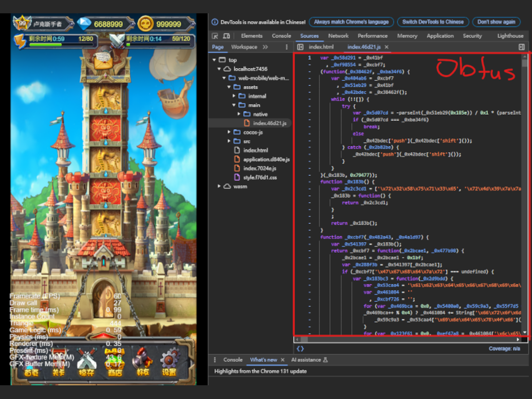Switch to the Network tab
Viewport: 532px width, 399px height.
coord(338,36)
